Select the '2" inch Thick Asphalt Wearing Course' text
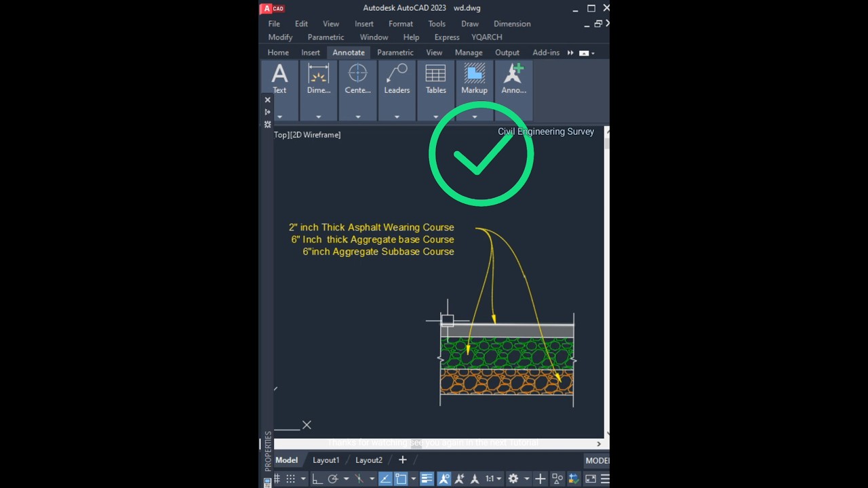Image resolution: width=868 pixels, height=488 pixels. pos(372,227)
